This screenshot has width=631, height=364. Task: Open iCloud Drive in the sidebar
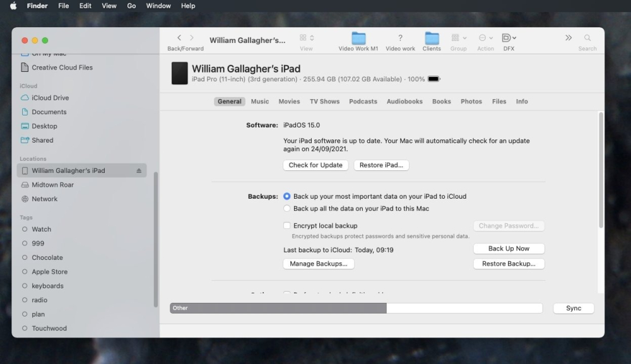tap(50, 98)
